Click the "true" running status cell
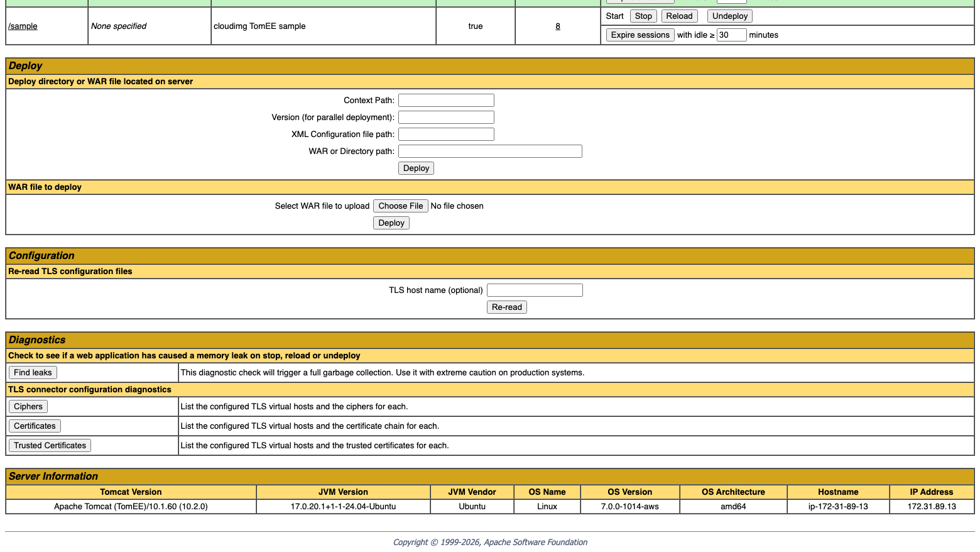The width and height of the screenshot is (980, 552). pyautogui.click(x=476, y=26)
